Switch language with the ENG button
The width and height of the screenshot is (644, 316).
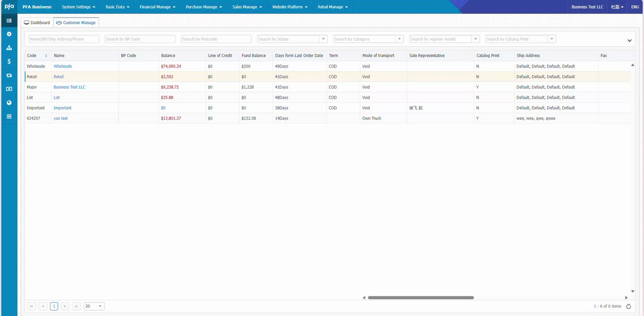(x=635, y=7)
